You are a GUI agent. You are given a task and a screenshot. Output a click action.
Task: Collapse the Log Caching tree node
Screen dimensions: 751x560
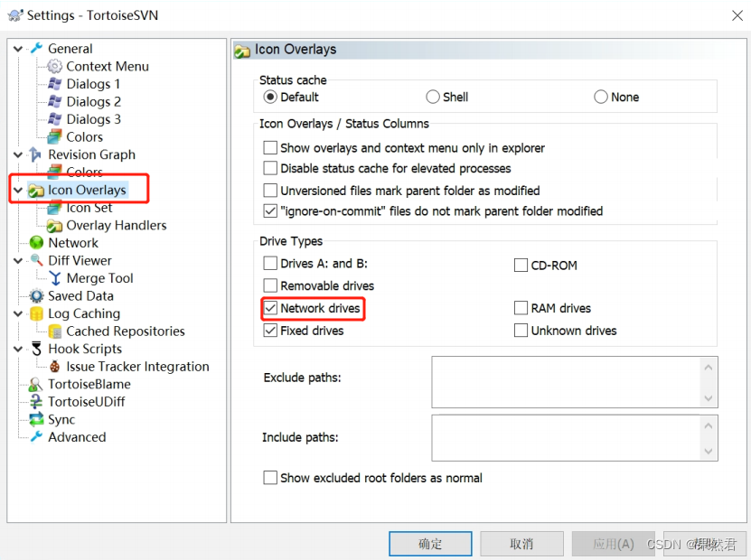point(18,314)
